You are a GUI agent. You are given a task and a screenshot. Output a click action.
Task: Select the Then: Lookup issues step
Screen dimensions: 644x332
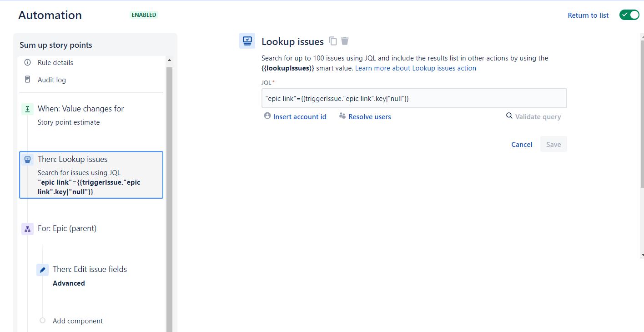[91, 175]
